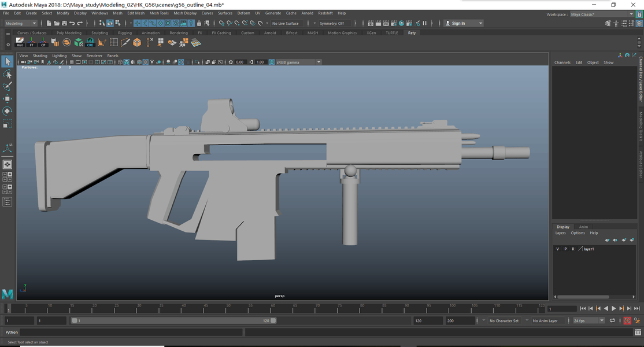Click single-pane layout icon in toolbox
This screenshot has height=347, width=644.
pyautogui.click(x=8, y=164)
